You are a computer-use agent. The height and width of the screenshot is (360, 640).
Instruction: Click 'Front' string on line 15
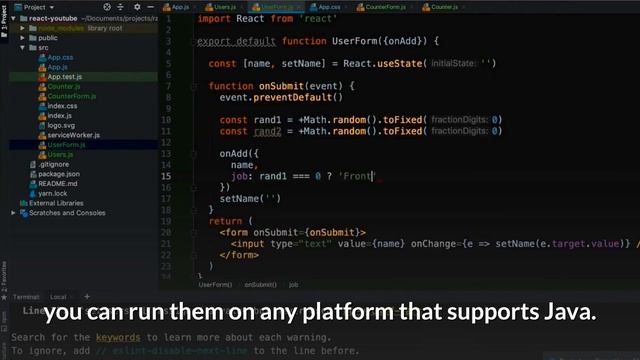[x=357, y=176]
